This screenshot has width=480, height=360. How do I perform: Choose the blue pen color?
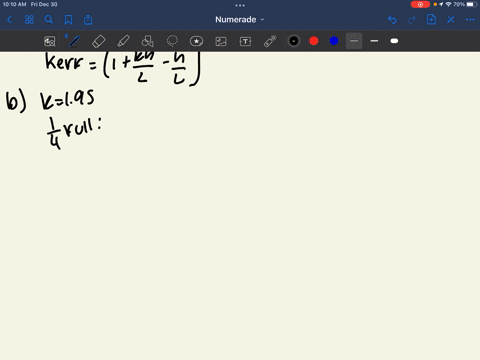coord(334,41)
